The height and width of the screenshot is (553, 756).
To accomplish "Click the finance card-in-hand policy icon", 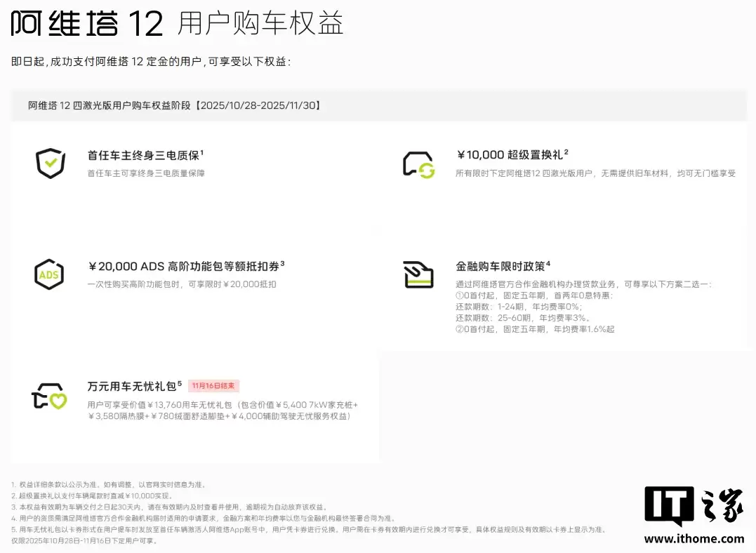I will pos(417,274).
